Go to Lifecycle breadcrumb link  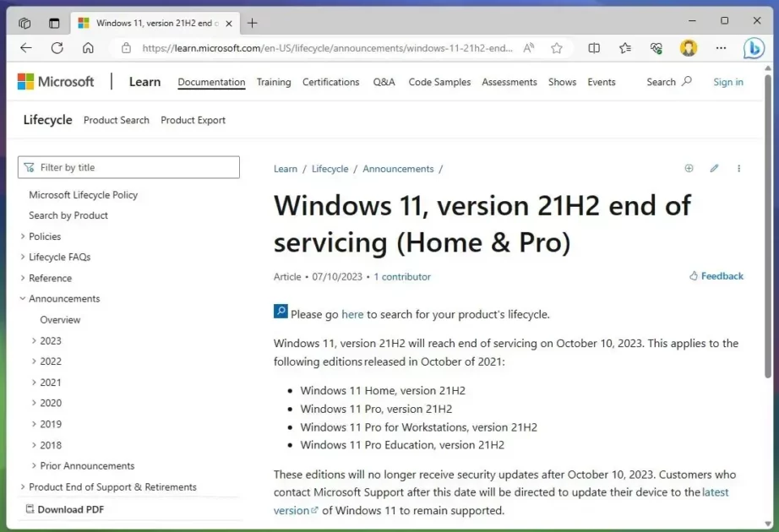[330, 169]
